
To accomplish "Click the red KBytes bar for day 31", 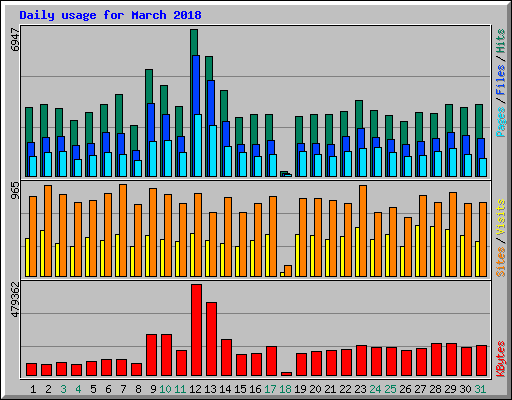I will (x=481, y=361).
